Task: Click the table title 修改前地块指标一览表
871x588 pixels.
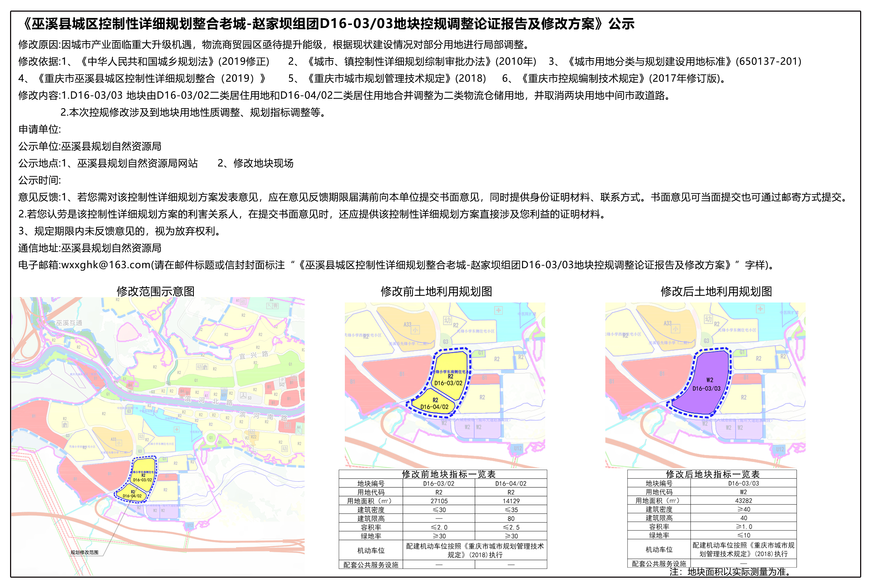Action: click(x=449, y=474)
